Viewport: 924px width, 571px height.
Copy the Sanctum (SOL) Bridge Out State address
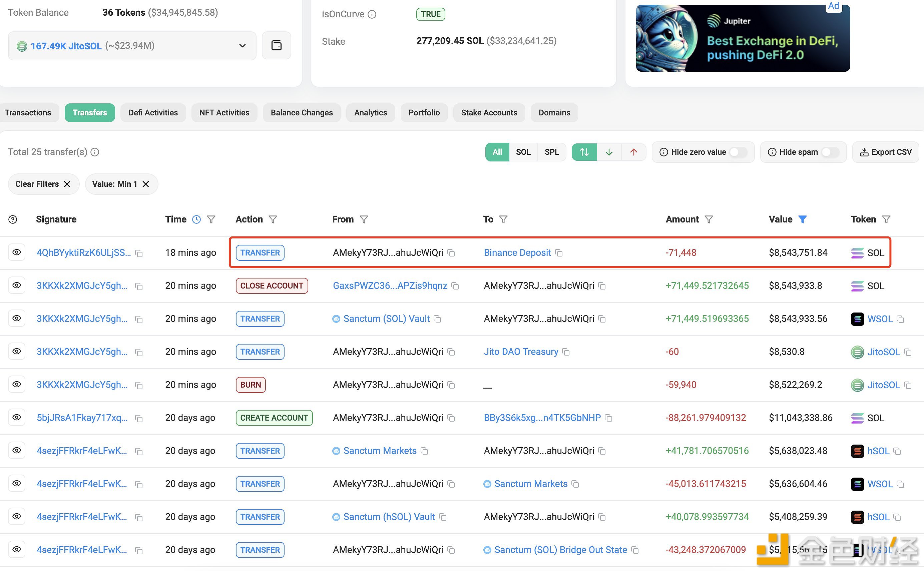[635, 551]
